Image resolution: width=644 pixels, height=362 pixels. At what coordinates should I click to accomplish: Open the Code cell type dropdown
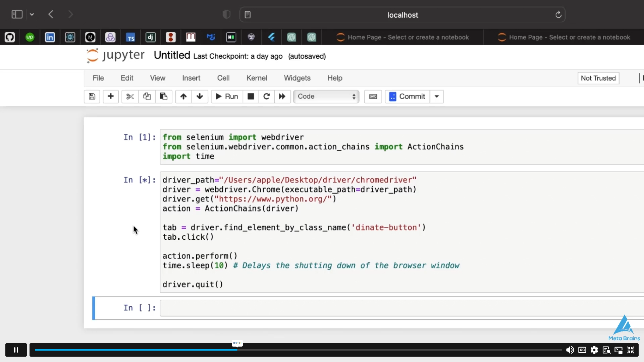326,97
